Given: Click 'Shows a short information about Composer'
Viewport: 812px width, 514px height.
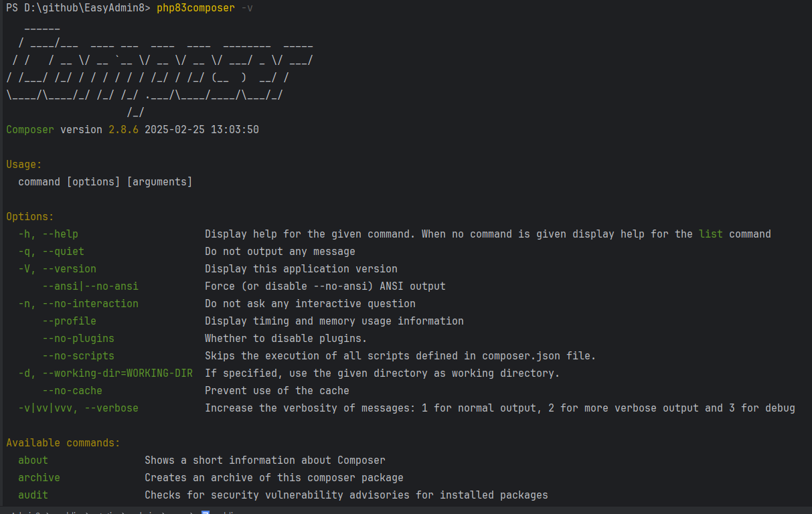Looking at the screenshot, I should 265,460.
